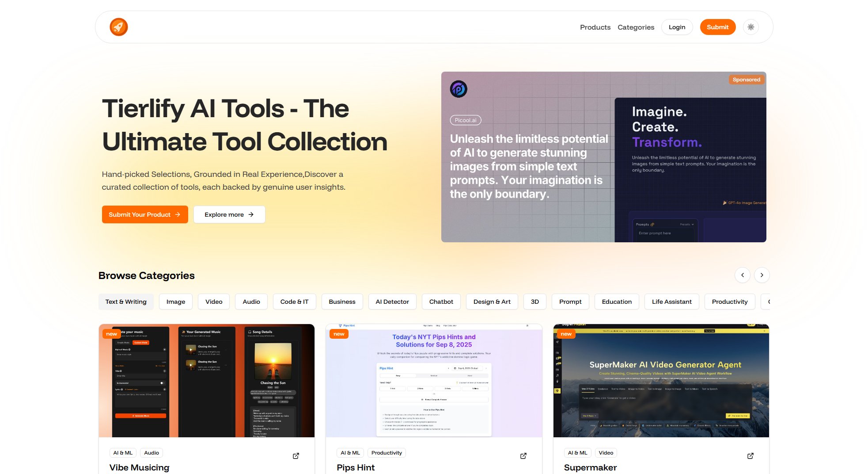Open external link icon for Pips Hint
Screen dimensions: 868x474
pyautogui.click(x=523, y=456)
